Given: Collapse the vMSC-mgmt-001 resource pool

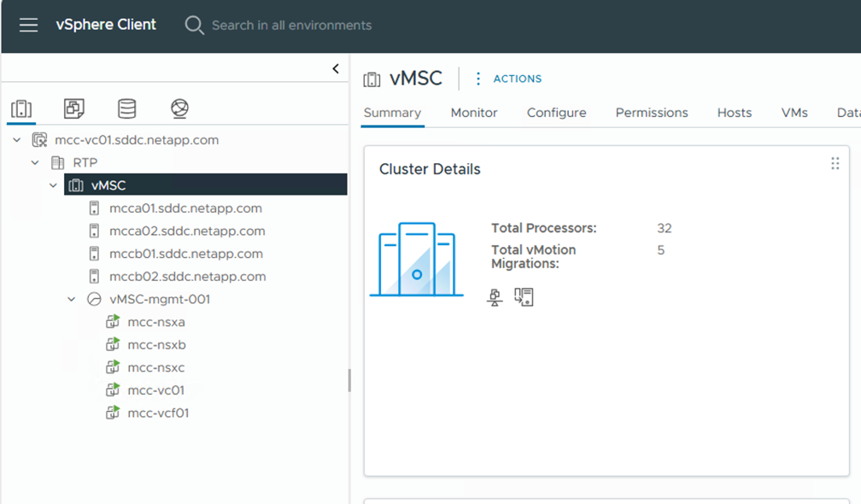Looking at the screenshot, I should point(73,299).
